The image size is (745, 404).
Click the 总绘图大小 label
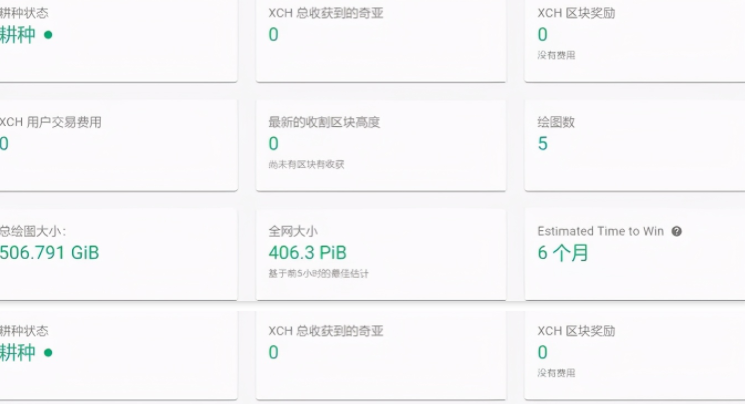(x=33, y=231)
